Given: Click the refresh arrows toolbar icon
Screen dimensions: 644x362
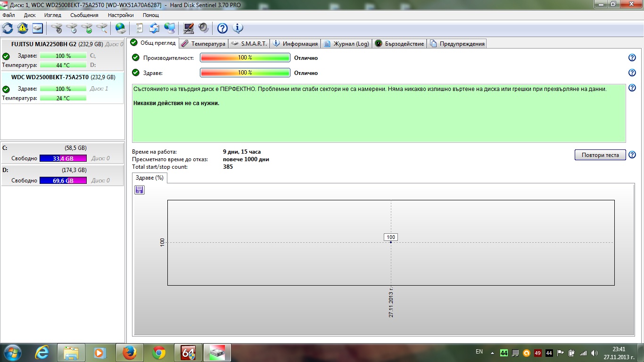Looking at the screenshot, I should coord(8,28).
